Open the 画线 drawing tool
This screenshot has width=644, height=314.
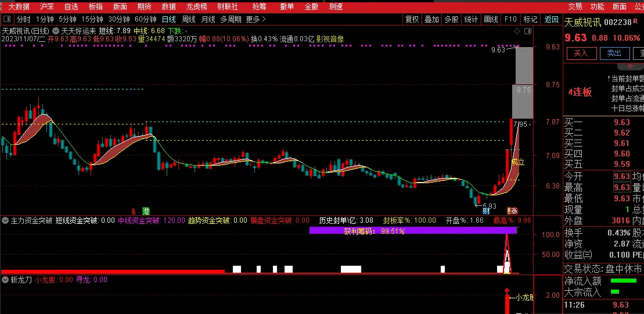(x=491, y=19)
